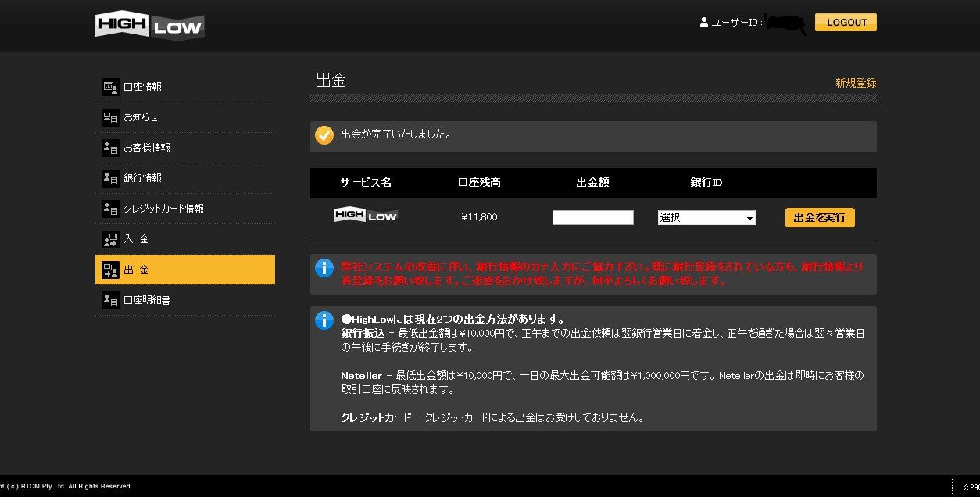
Task: Click the 口座情報 sidebar icon
Action: [110, 87]
